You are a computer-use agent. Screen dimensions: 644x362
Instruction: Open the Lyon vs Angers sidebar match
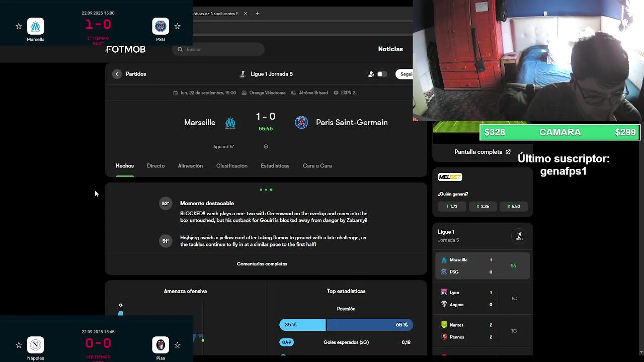click(x=482, y=299)
